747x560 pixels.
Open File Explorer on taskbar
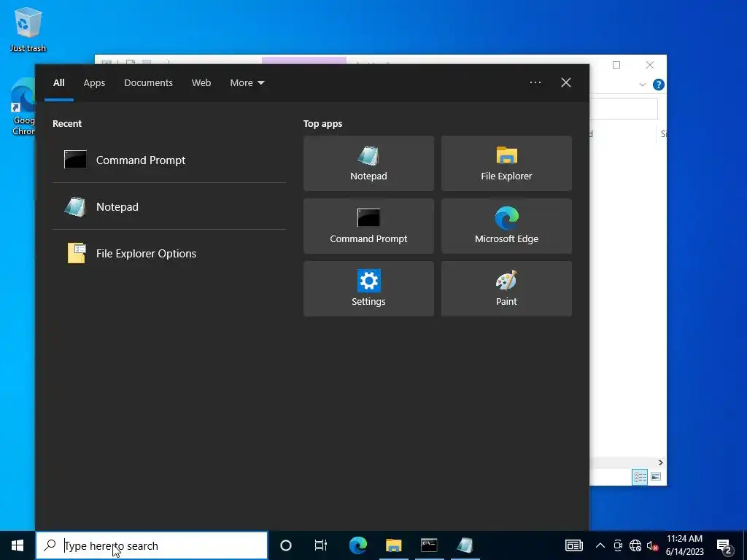click(x=393, y=545)
